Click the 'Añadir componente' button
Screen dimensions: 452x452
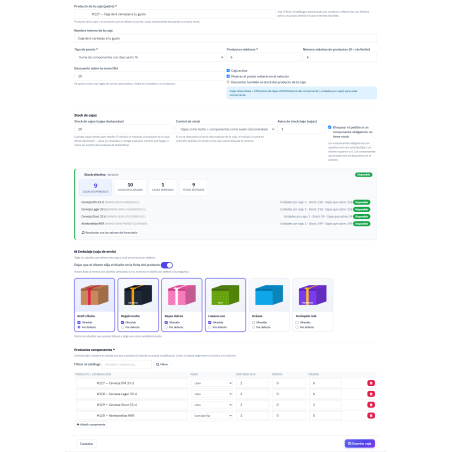[91, 425]
